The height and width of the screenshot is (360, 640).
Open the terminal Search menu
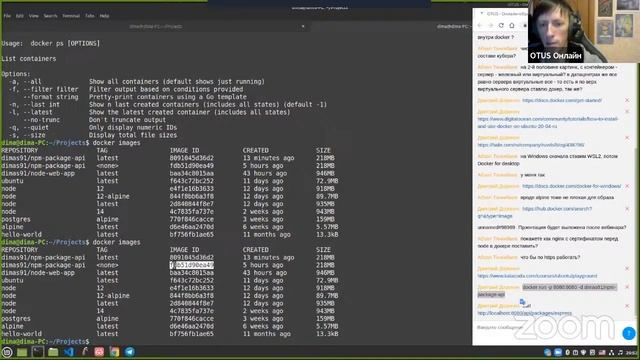click(51, 16)
